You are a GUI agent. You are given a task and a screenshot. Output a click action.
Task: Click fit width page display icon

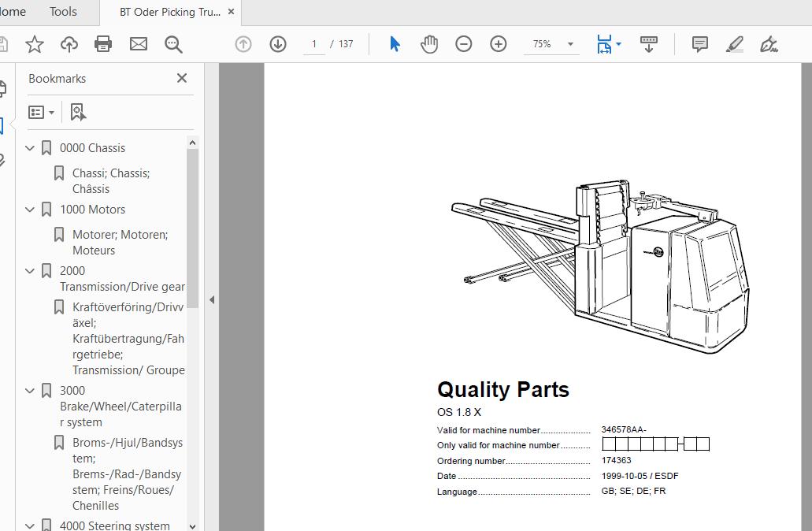pyautogui.click(x=604, y=45)
